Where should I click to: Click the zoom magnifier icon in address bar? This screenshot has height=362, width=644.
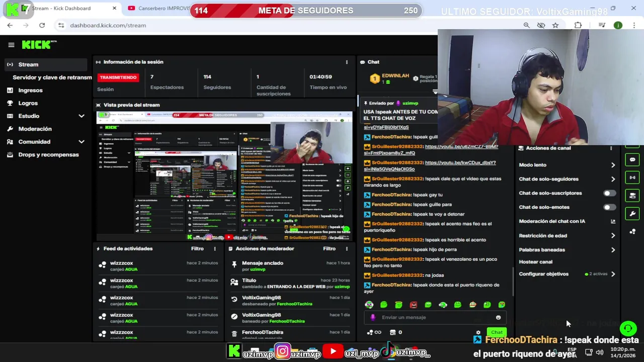pyautogui.click(x=526, y=25)
